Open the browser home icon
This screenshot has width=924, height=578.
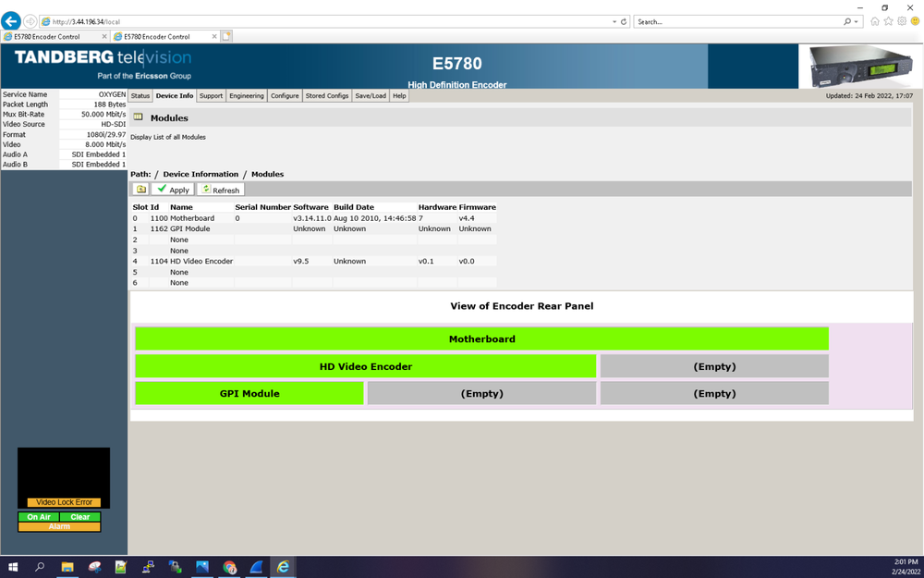click(875, 21)
